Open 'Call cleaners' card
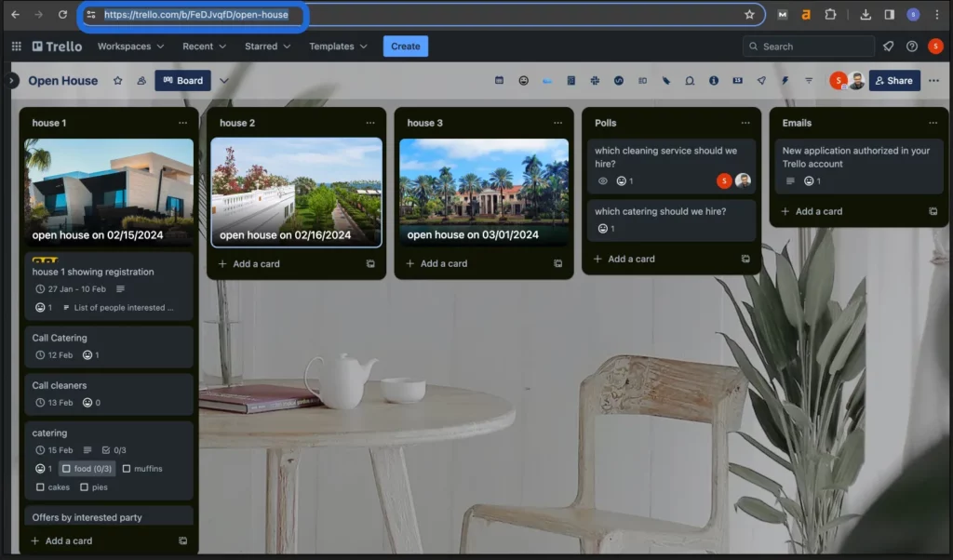Screen dimensions: 953x560 [x=109, y=394]
